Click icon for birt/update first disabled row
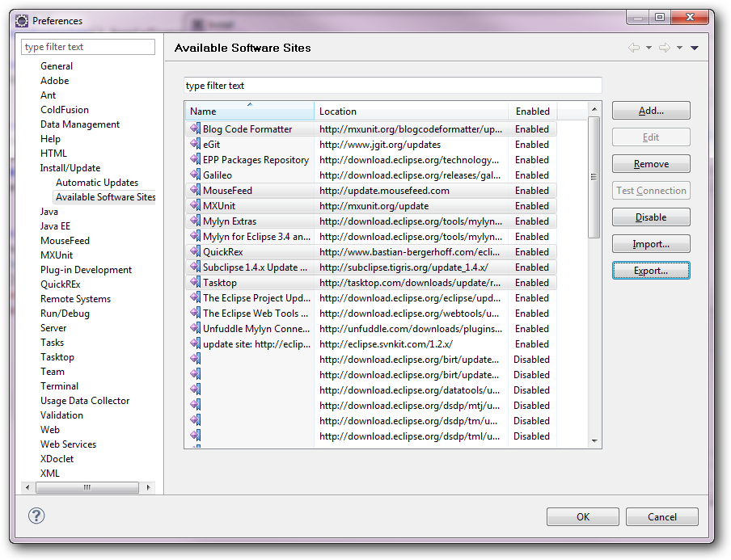Viewport: 731px width, 560px height. pyautogui.click(x=196, y=360)
